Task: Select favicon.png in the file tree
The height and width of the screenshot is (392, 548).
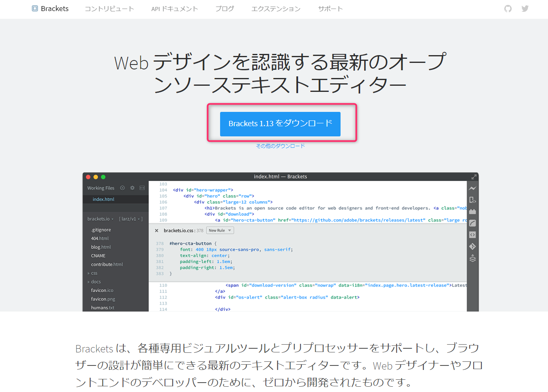Action: tap(103, 299)
